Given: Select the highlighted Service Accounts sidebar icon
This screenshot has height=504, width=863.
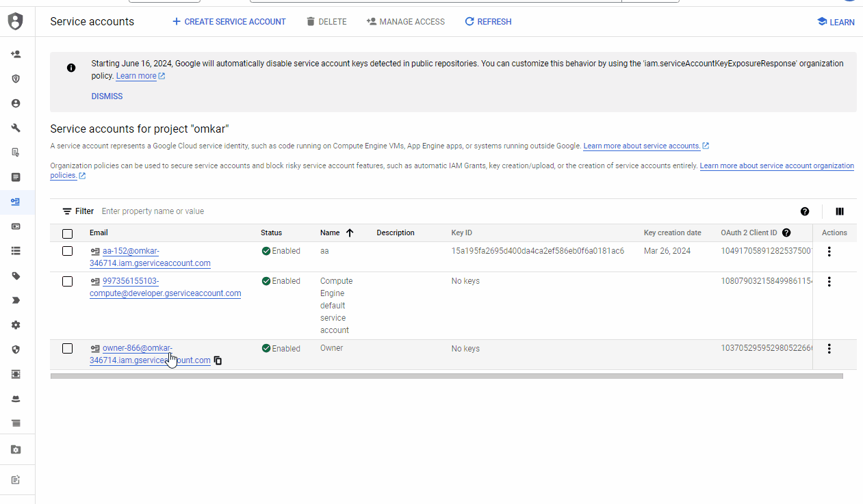Looking at the screenshot, I should coord(16,202).
